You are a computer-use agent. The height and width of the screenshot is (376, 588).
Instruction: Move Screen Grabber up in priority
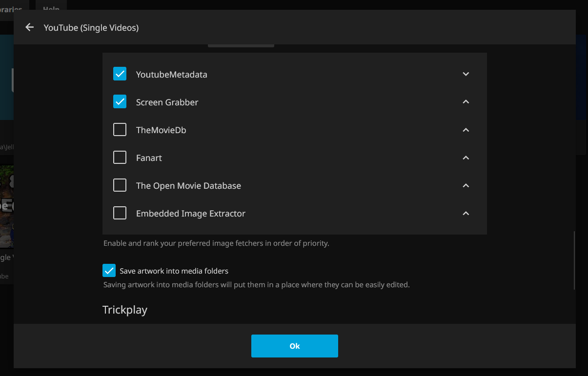pos(466,102)
